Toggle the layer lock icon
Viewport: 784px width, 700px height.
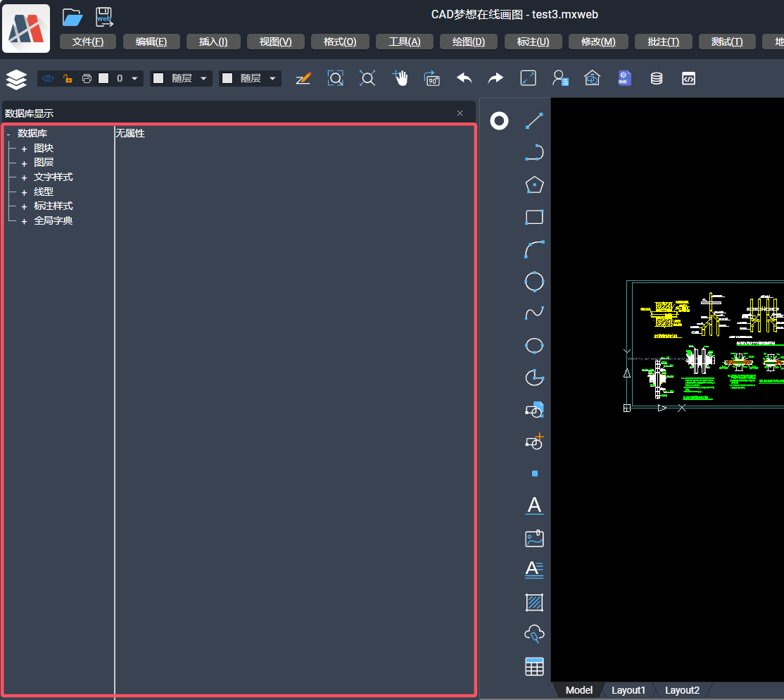click(x=67, y=79)
